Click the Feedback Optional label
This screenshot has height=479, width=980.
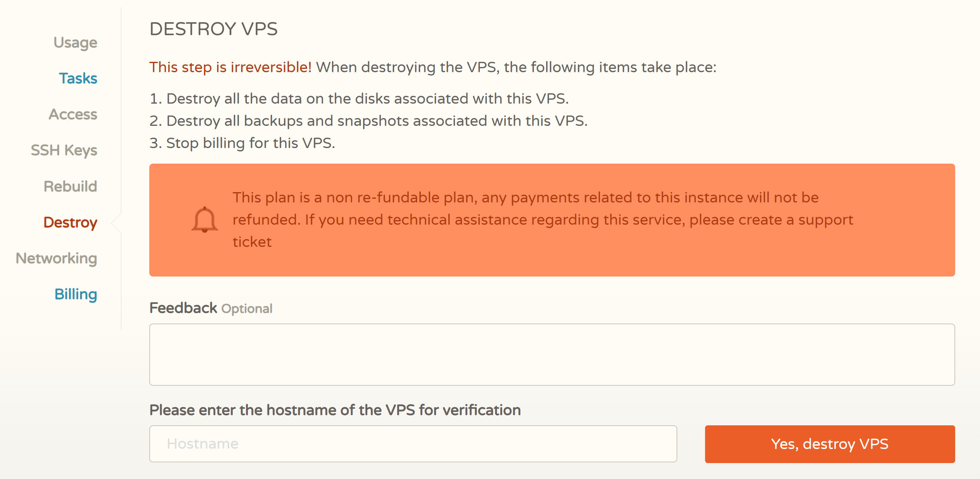tap(211, 308)
